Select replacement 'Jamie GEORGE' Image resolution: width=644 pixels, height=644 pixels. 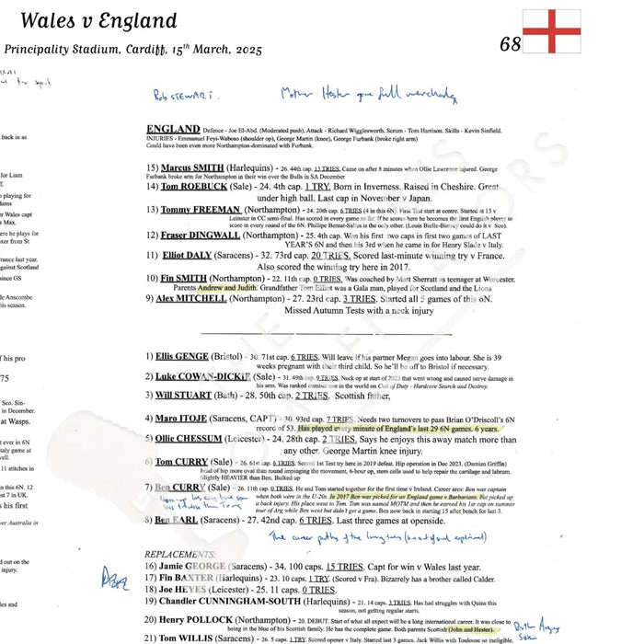(x=192, y=567)
